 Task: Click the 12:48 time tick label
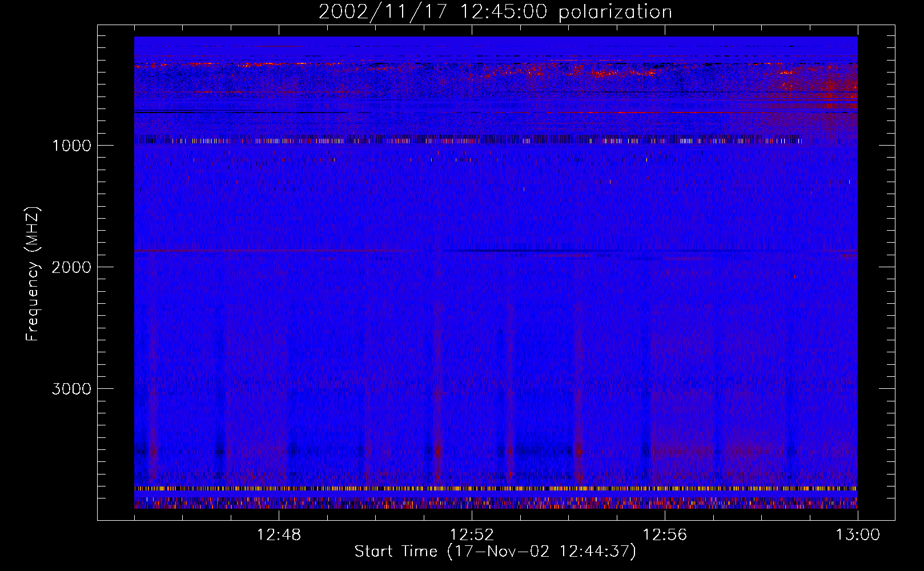point(279,535)
